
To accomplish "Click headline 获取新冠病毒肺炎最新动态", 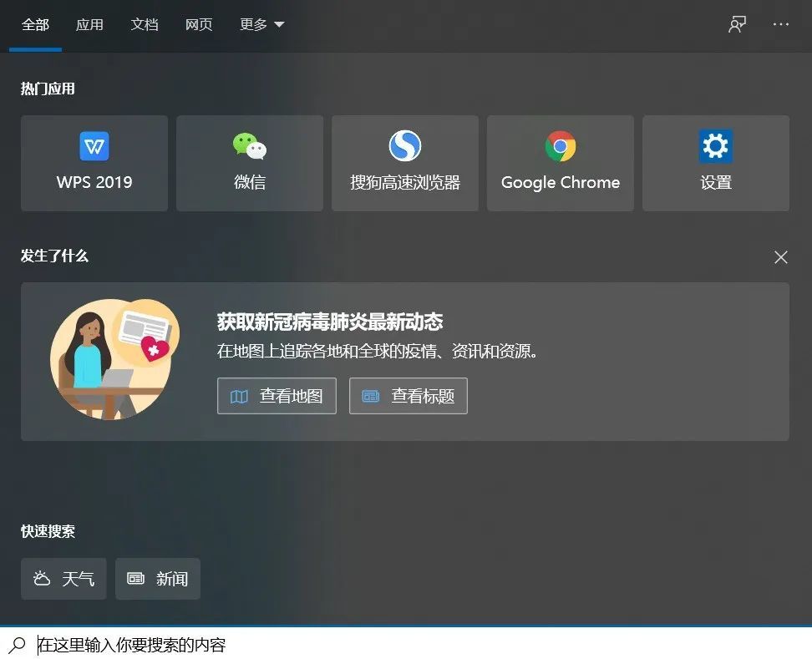I will 330,322.
